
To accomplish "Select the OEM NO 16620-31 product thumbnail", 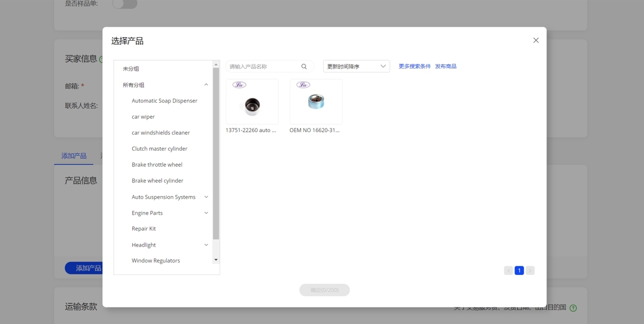I will [x=316, y=102].
